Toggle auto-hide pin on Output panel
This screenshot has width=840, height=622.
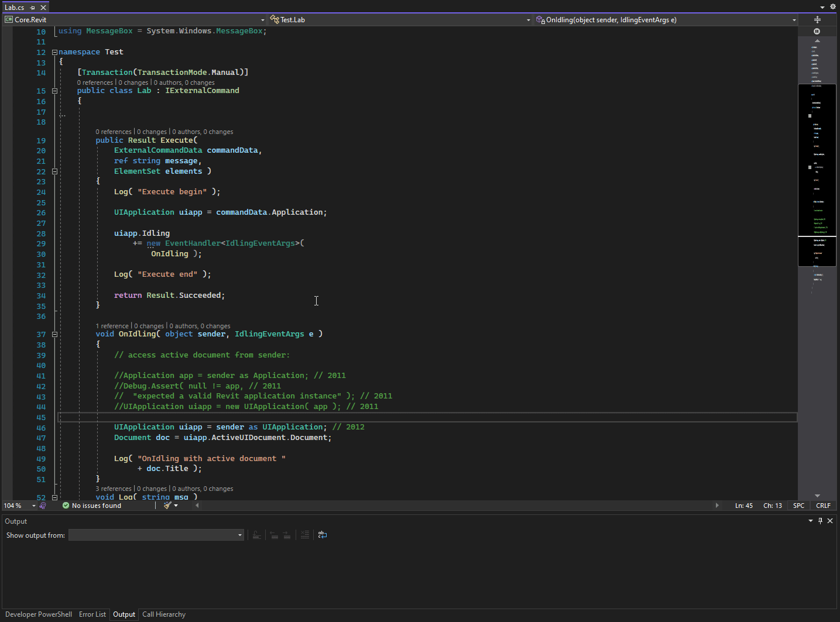tap(820, 521)
